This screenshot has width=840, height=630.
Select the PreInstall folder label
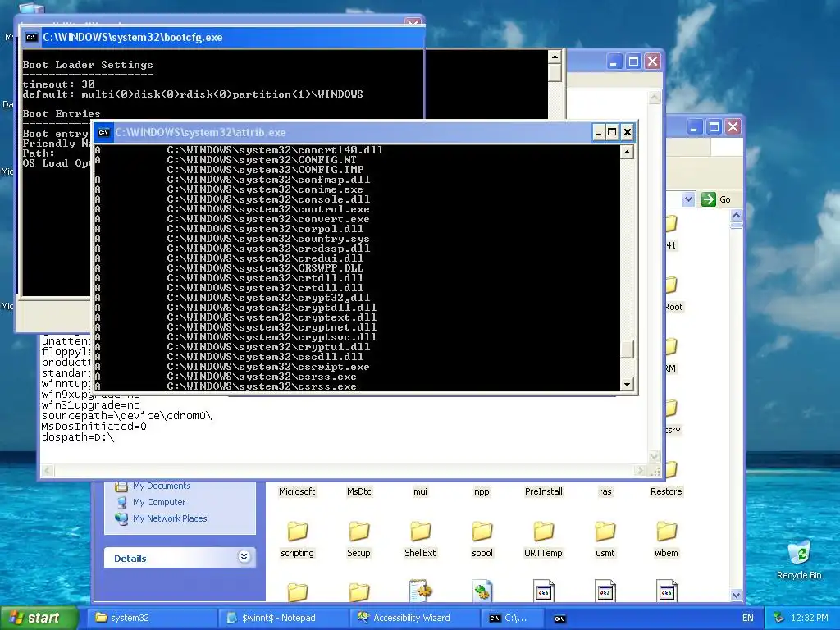click(543, 492)
